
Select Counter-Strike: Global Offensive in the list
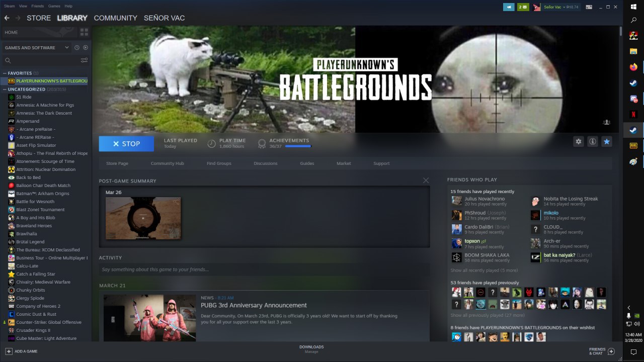48,322
